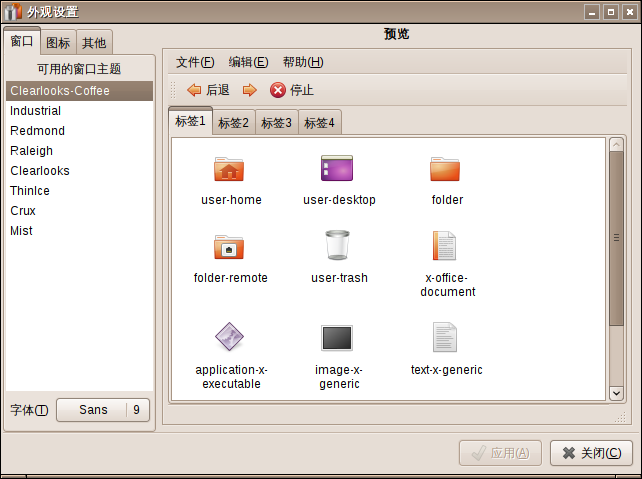Click the red stop 停止 button
The image size is (642, 479).
292,90
